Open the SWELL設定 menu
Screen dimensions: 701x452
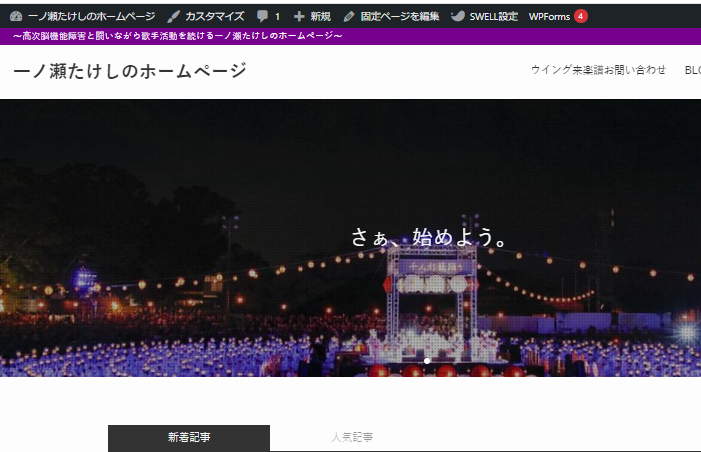(493, 16)
